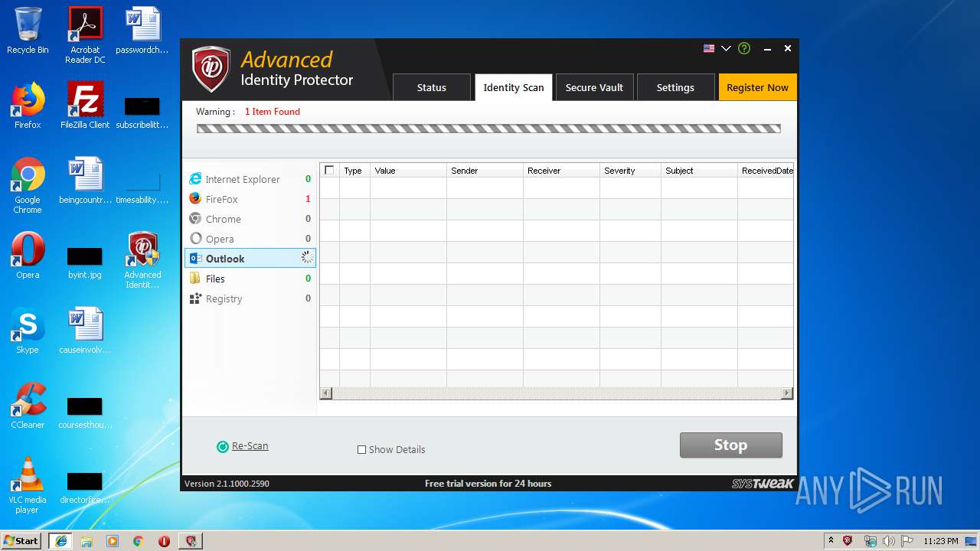Sort by the Subject column header
Viewport: 980px width, 551px height.
[699, 171]
